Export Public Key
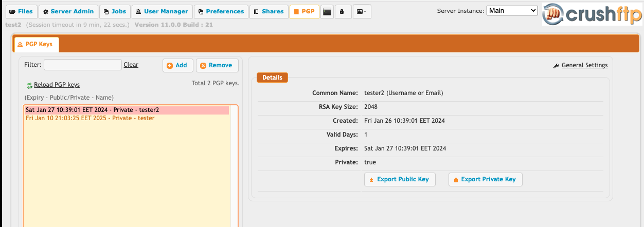The height and width of the screenshot is (227, 644). coord(400,179)
